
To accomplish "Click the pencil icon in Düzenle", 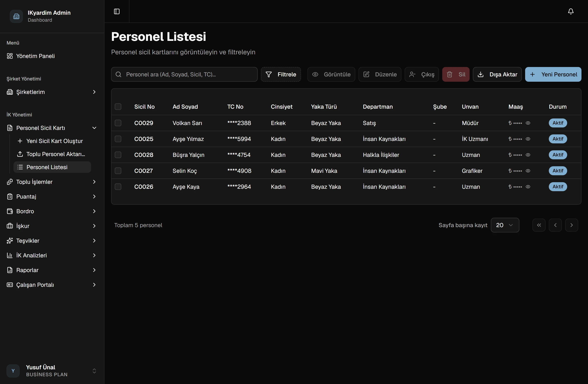I will tap(366, 74).
